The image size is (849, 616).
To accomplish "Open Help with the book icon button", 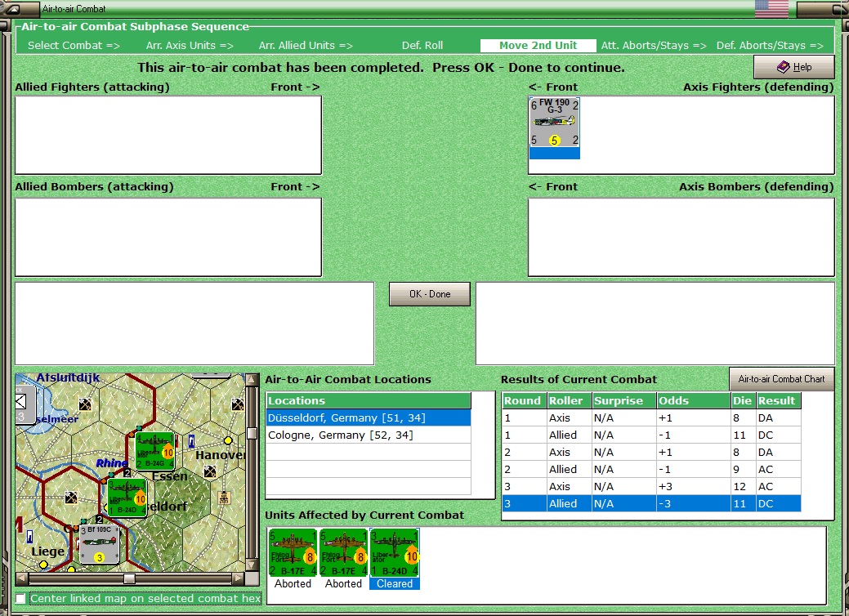I will (793, 67).
